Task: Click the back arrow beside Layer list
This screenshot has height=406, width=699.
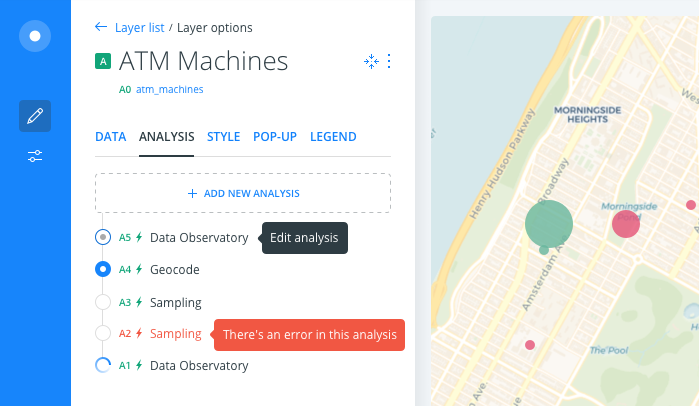Action: [x=101, y=27]
